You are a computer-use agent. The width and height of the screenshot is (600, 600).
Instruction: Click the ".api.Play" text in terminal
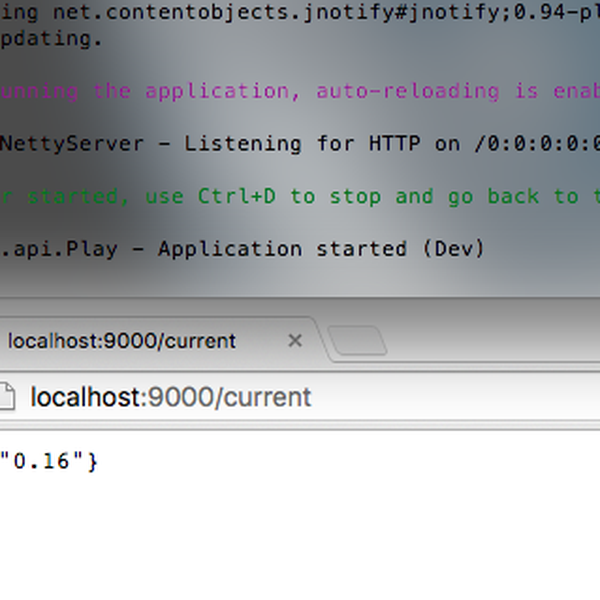[70, 248]
